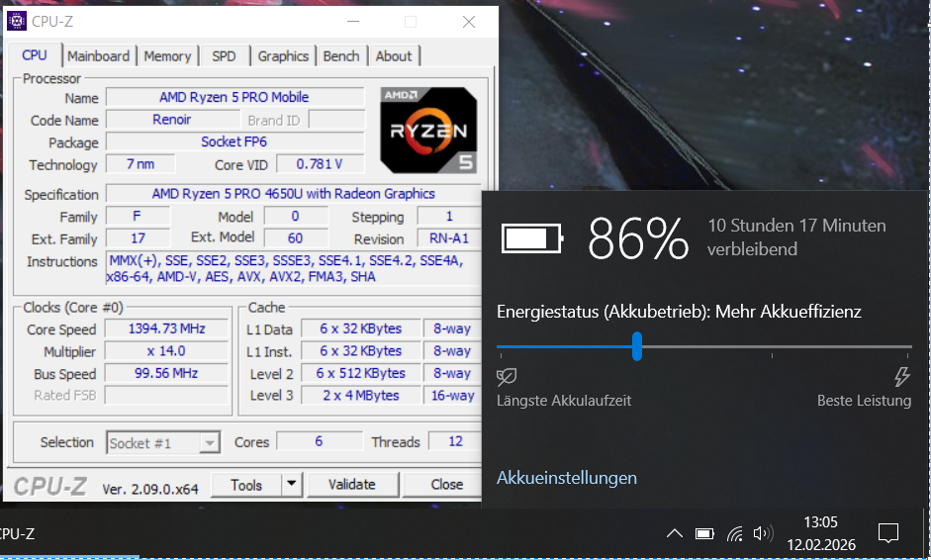Click the empty Rated FSB field

coord(167,396)
